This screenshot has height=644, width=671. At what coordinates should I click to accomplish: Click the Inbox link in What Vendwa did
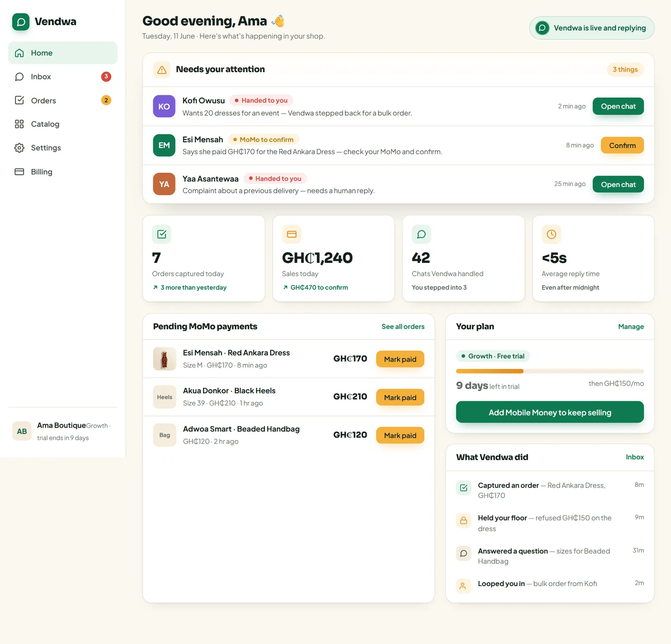coord(635,457)
